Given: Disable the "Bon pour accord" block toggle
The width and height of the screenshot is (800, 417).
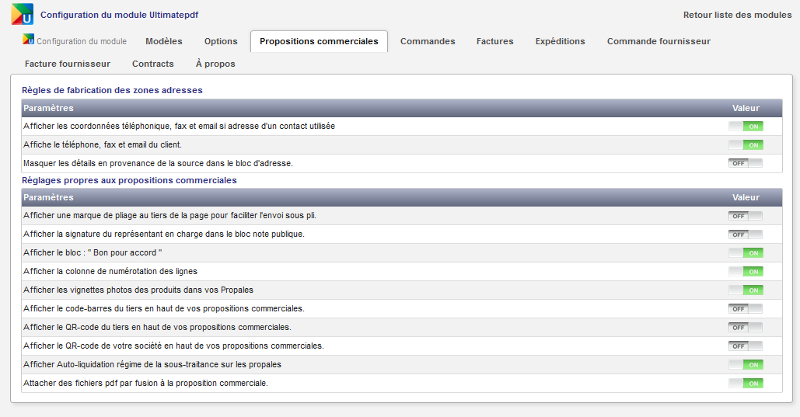Looking at the screenshot, I should (745, 253).
